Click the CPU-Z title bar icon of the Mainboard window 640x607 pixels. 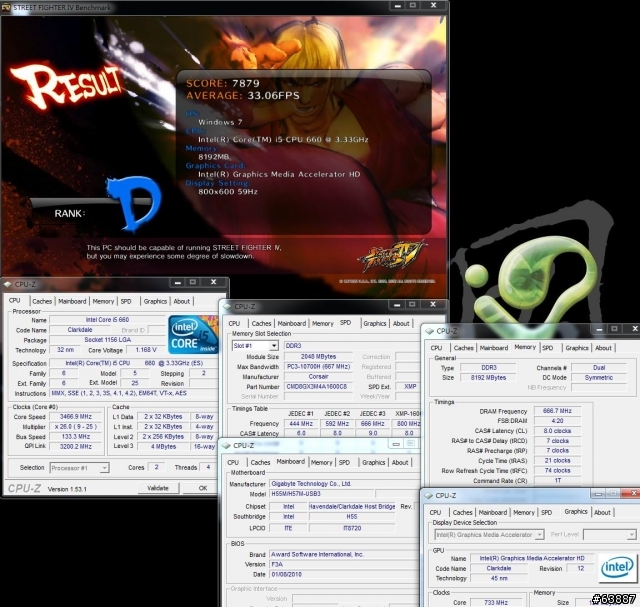[226, 445]
